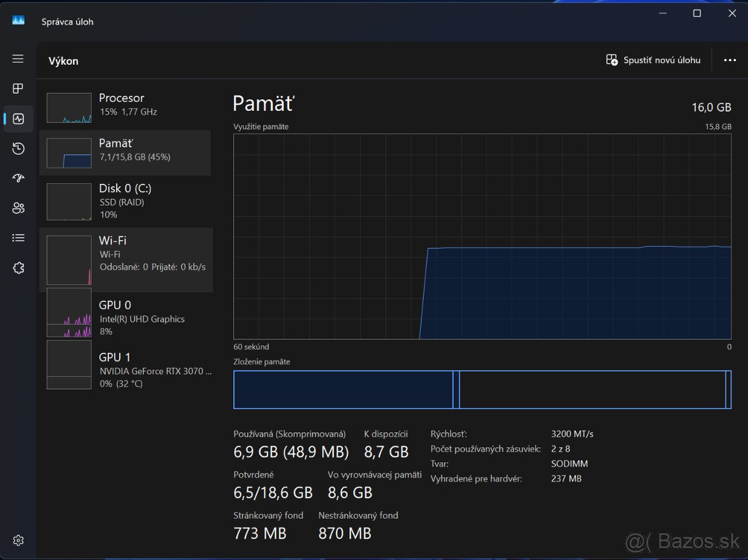The image size is (748, 560).
Task: Open the three-dot more options menu
Action: point(730,60)
